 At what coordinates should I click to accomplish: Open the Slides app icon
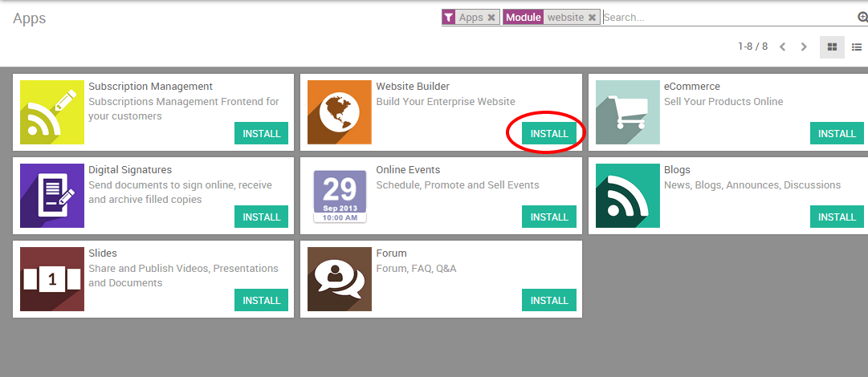[52, 279]
